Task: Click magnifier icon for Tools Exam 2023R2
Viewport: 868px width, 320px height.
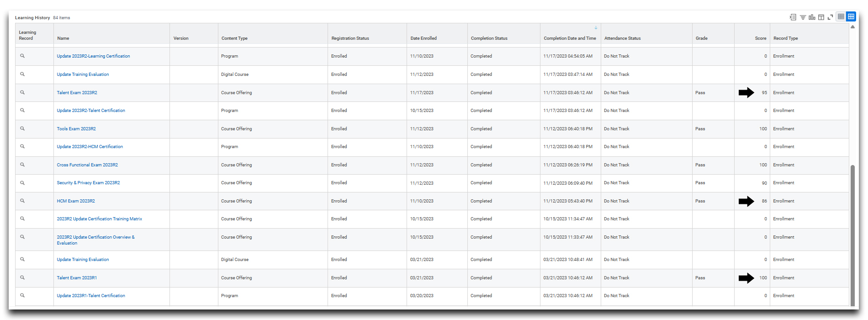Action: click(22, 128)
